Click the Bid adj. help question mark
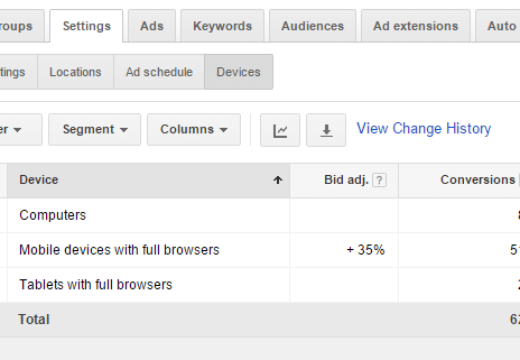This screenshot has width=520, height=360. click(379, 180)
